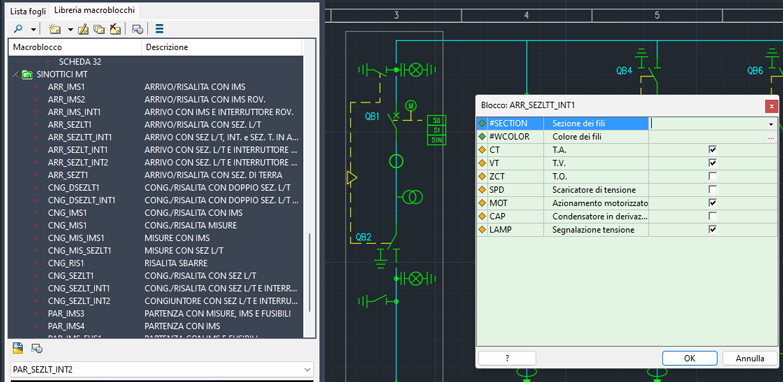Click the copy folders icon in toolbar
783x382 pixels.
pos(99,29)
